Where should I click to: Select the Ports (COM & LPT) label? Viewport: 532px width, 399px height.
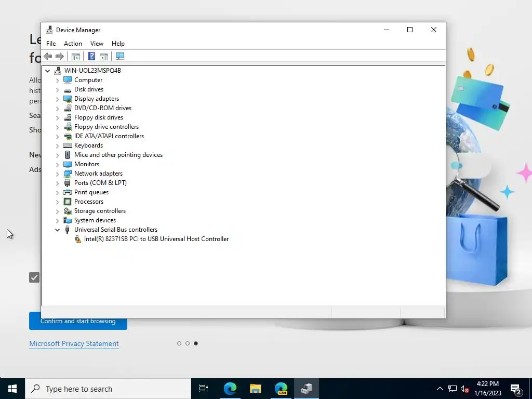100,183
